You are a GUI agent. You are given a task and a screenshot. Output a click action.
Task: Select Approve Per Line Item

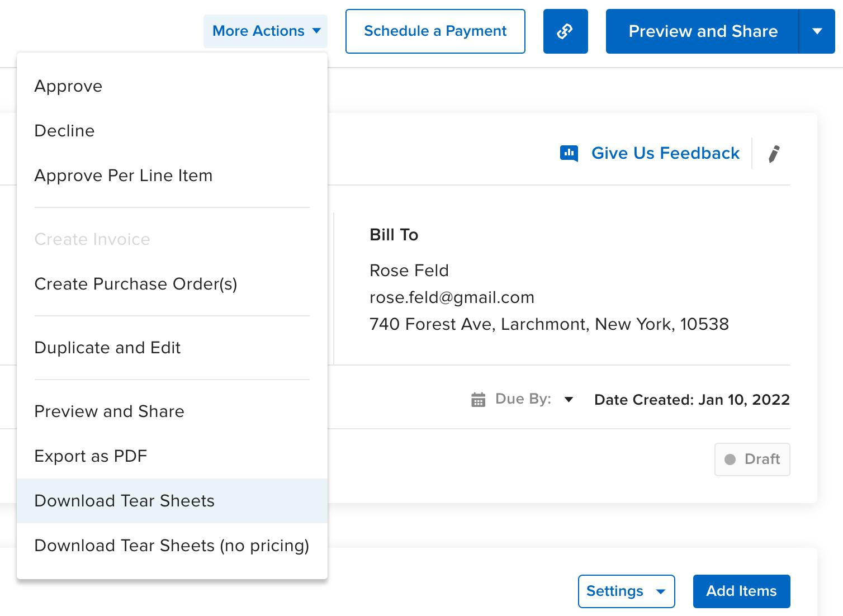123,176
